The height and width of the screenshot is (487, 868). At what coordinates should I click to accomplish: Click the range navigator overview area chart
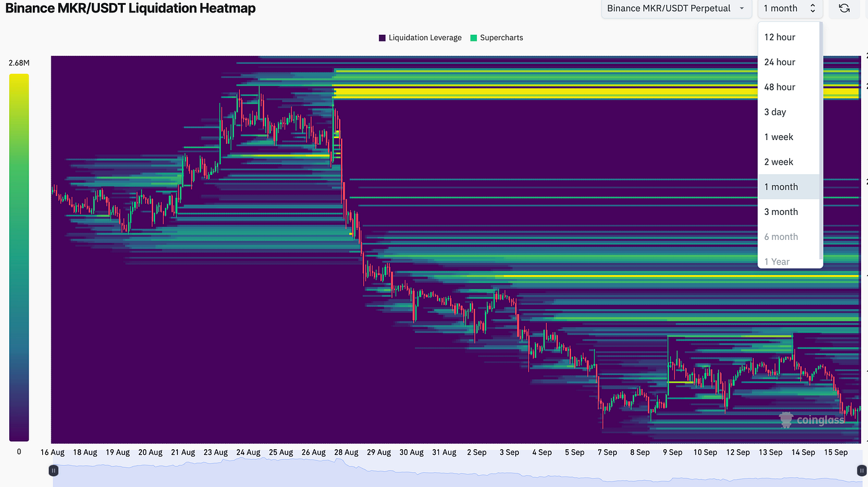458,472
